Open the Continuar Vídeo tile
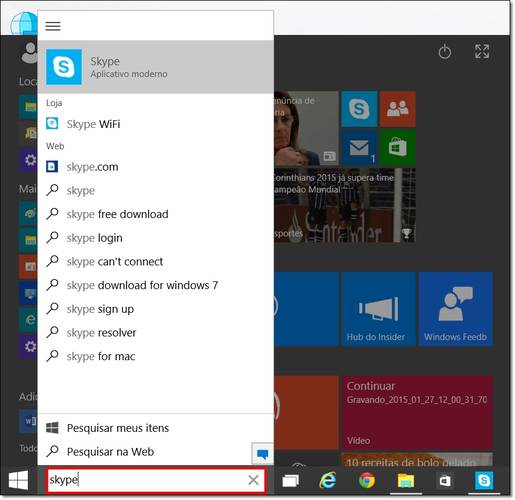Image resolution: width=515 pixels, height=500 pixels. click(417, 412)
